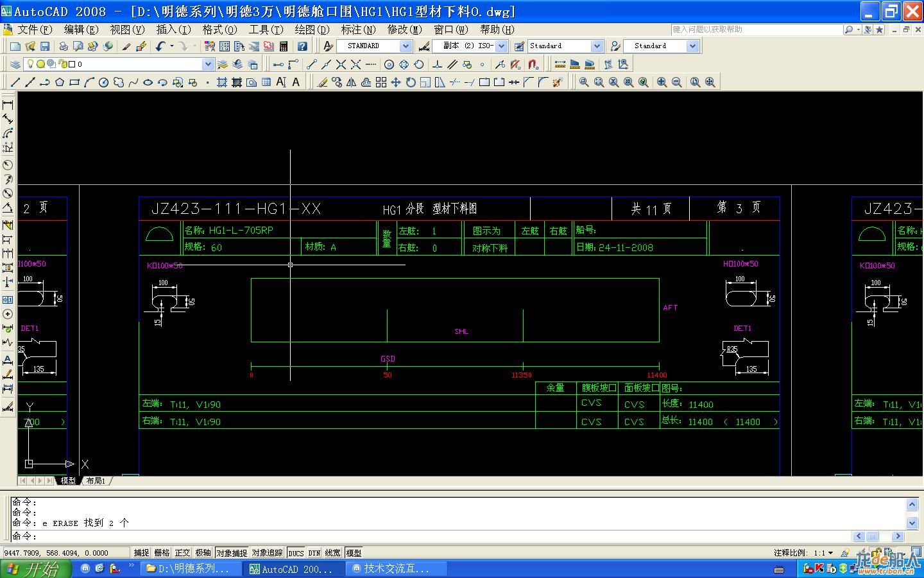Screen dimensions: 924x578
Task: Select the Spline draw tool
Action: click(x=133, y=82)
